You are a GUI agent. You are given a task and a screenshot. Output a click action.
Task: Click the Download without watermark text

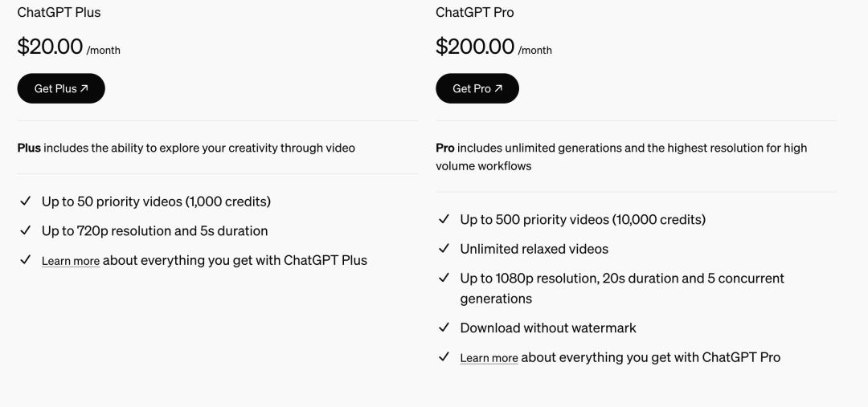tap(547, 328)
